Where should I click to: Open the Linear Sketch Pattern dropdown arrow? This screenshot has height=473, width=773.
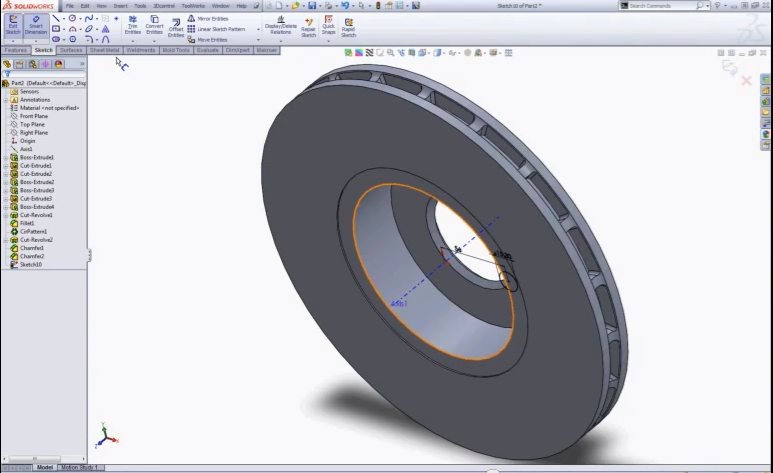pos(258,29)
